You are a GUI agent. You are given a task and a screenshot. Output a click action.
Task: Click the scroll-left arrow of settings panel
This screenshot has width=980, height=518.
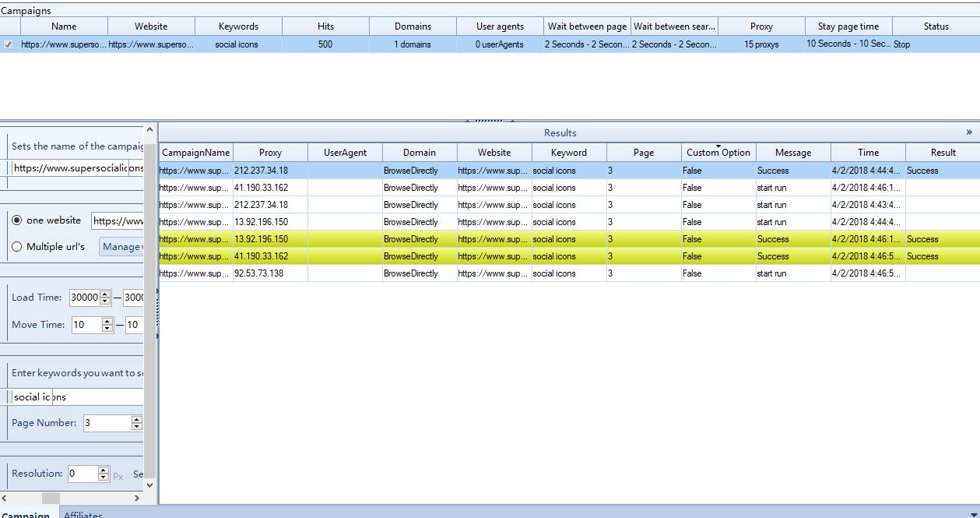click(7, 498)
